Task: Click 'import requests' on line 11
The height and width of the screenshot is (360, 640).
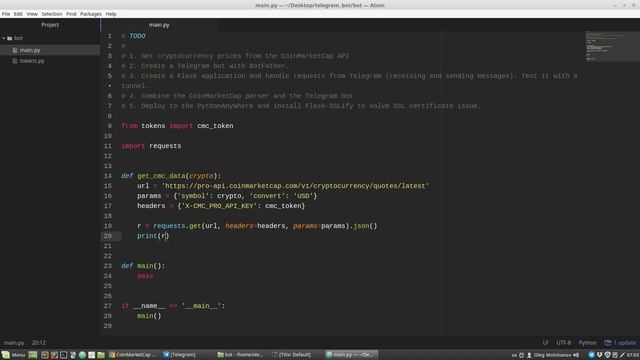Action: click(151, 146)
